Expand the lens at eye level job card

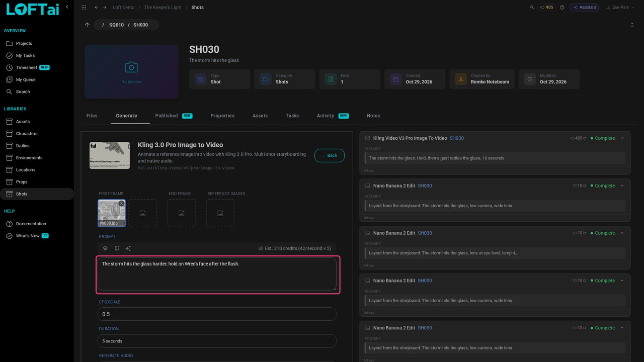(x=622, y=233)
